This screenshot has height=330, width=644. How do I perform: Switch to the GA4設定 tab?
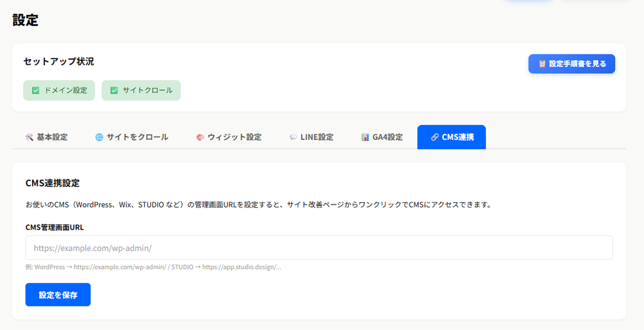click(x=382, y=137)
